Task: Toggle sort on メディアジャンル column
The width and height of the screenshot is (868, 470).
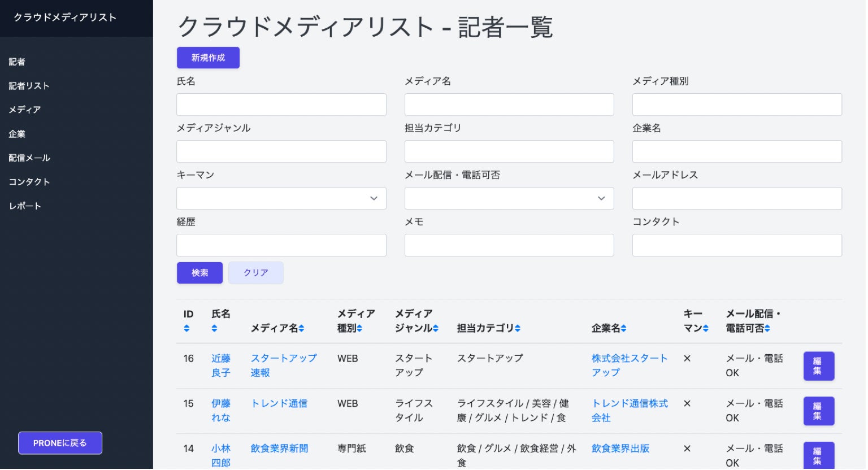Action: [436, 329]
